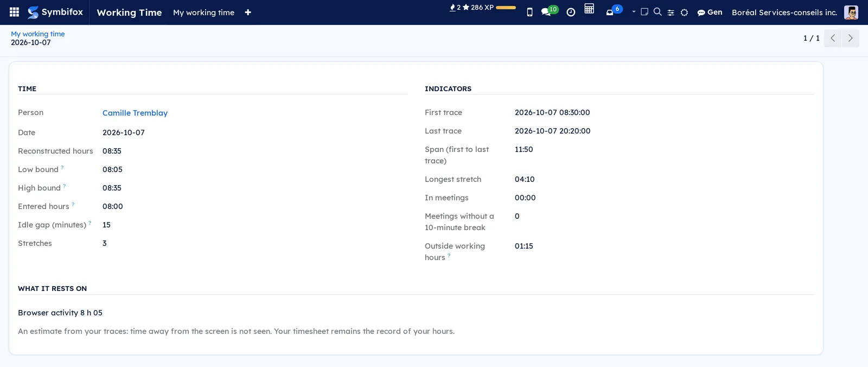This screenshot has width=868, height=367.
Task: Show the Outside working hours help tooltip
Action: [449, 255]
